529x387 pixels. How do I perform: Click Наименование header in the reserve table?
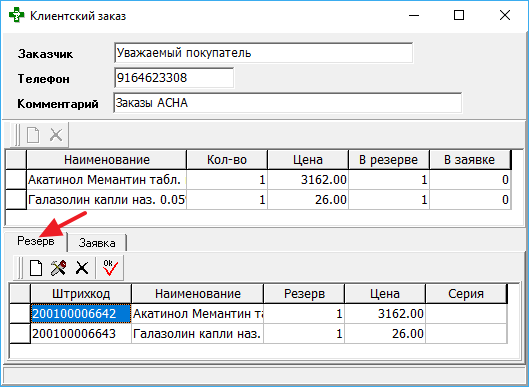tap(198, 294)
